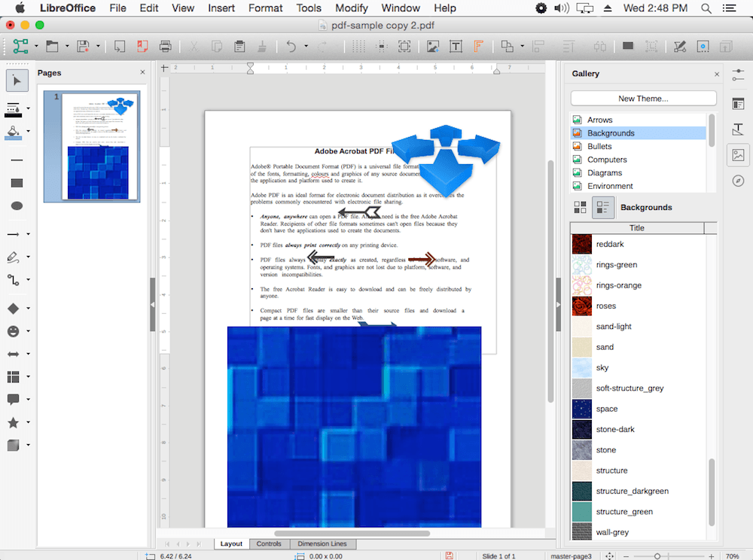Open macOS volume control
This screenshot has height=560, width=753.
coord(562,8)
